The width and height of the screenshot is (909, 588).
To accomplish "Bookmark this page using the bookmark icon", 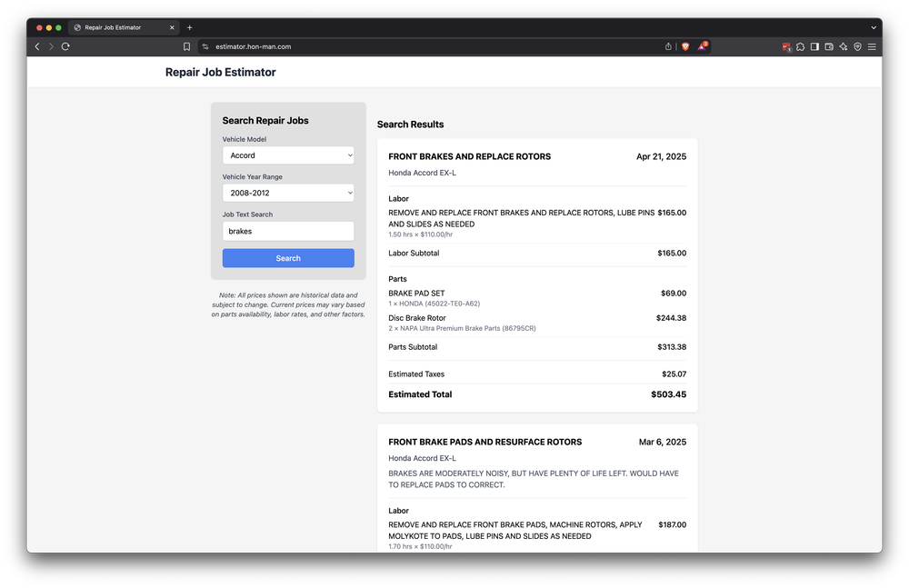I will tap(187, 46).
